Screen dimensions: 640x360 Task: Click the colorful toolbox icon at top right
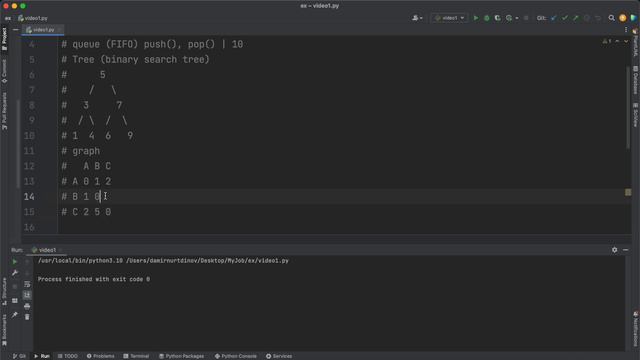pos(633,18)
